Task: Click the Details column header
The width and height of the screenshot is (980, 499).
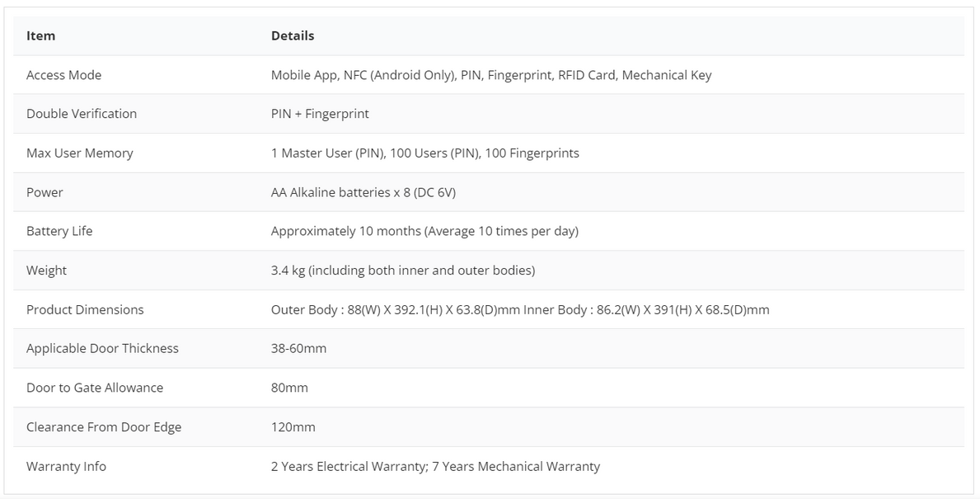Action: pyautogui.click(x=293, y=35)
